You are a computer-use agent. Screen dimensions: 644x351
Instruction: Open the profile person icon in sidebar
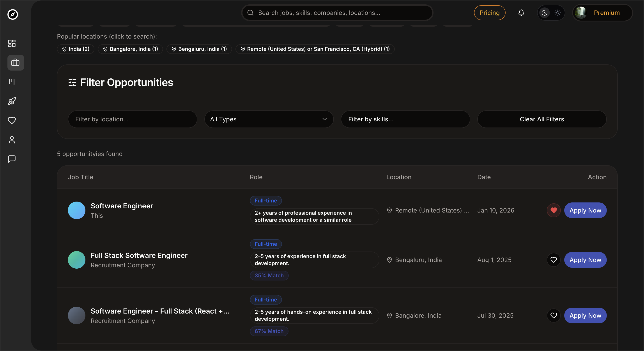click(x=12, y=140)
